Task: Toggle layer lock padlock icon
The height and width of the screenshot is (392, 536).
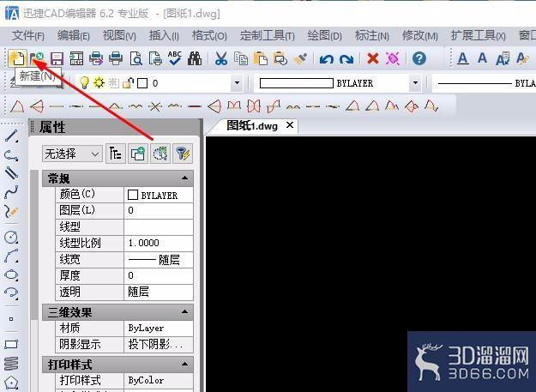Action: 128,82
